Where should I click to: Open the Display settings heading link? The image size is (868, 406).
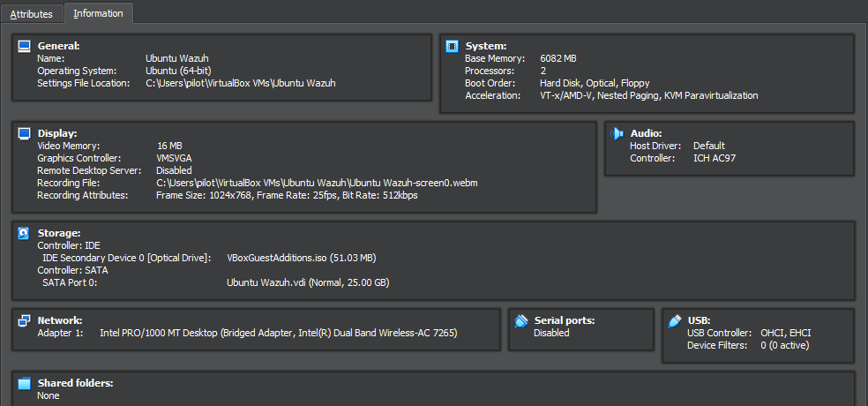(x=57, y=133)
